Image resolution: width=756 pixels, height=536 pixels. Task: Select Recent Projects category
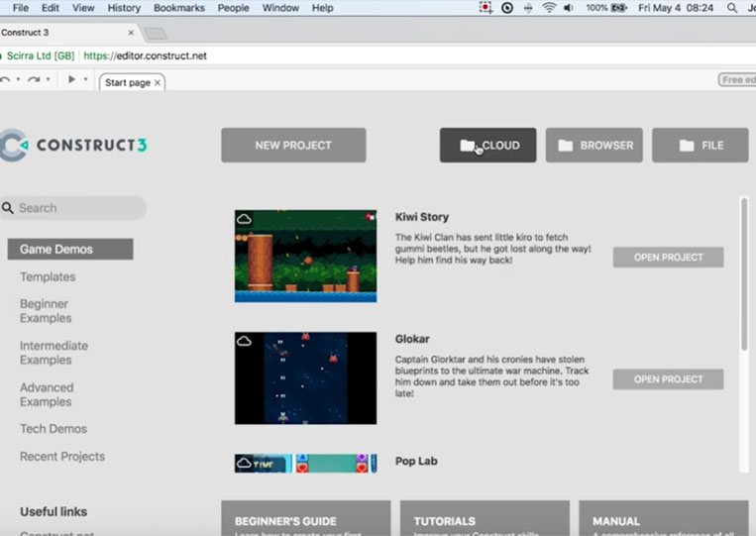62,456
